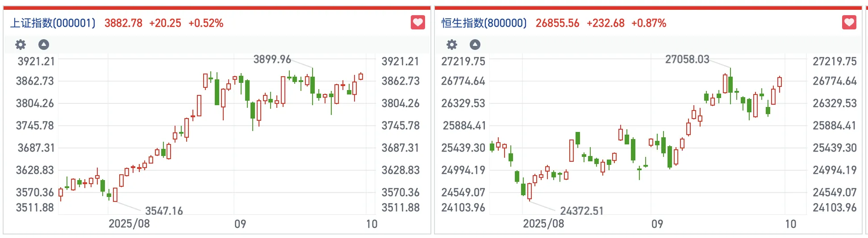This screenshot has width=868, height=238.
Task: Select the 27058.03 peak label
Action: click(687, 59)
